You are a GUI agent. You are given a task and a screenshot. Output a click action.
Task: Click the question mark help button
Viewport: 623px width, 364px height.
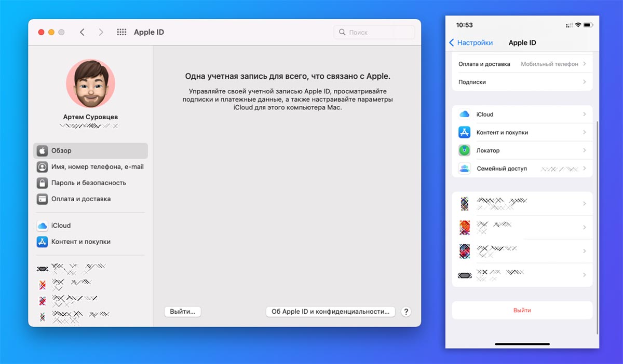pos(407,312)
